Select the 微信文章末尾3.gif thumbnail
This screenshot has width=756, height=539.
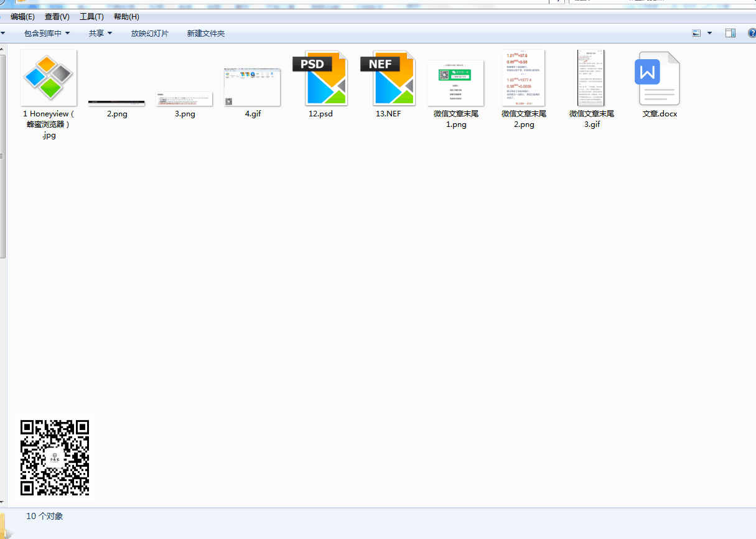click(x=591, y=78)
